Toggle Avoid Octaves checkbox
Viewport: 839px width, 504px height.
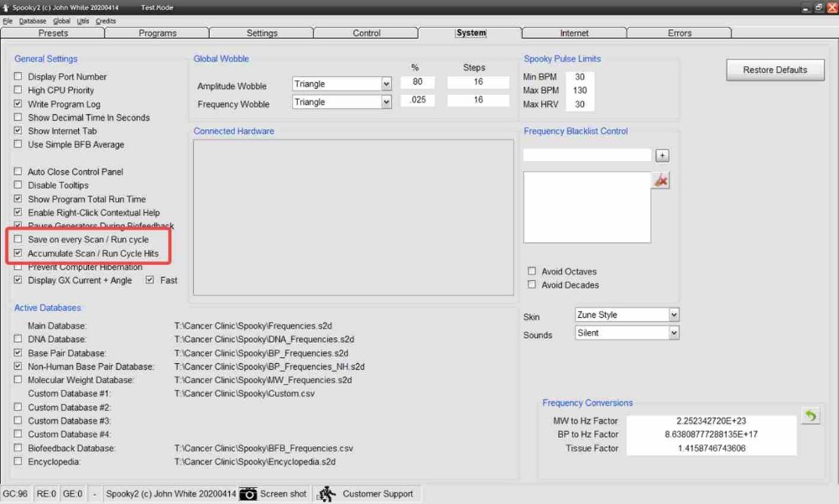[532, 272]
